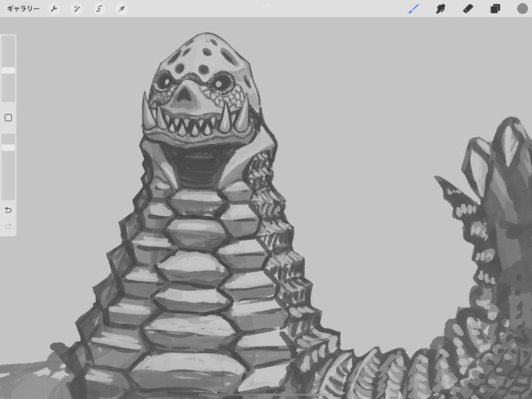Redo the last undone stroke
The width and height of the screenshot is (532, 399).
click(x=8, y=226)
